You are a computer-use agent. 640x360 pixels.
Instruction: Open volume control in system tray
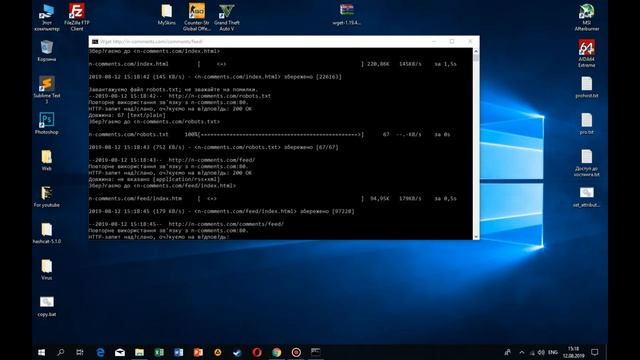click(541, 352)
